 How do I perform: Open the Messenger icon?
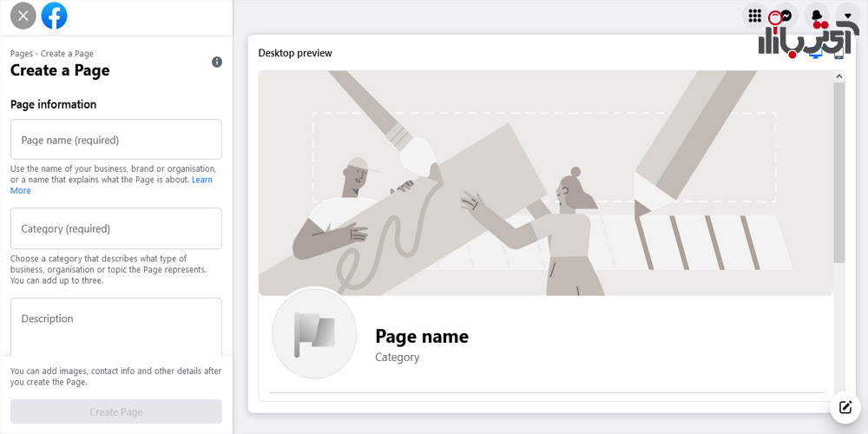pos(786,16)
